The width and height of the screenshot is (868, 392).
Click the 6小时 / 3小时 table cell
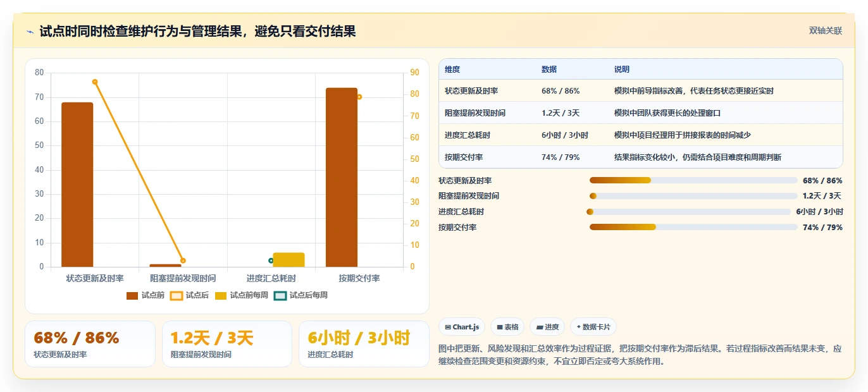(x=565, y=135)
